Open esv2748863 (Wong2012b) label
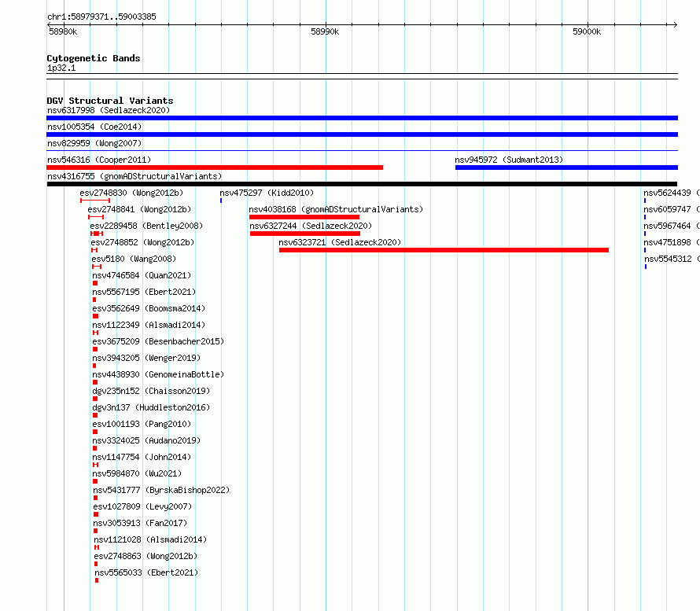Screen dimensions: 700x611 [146, 556]
